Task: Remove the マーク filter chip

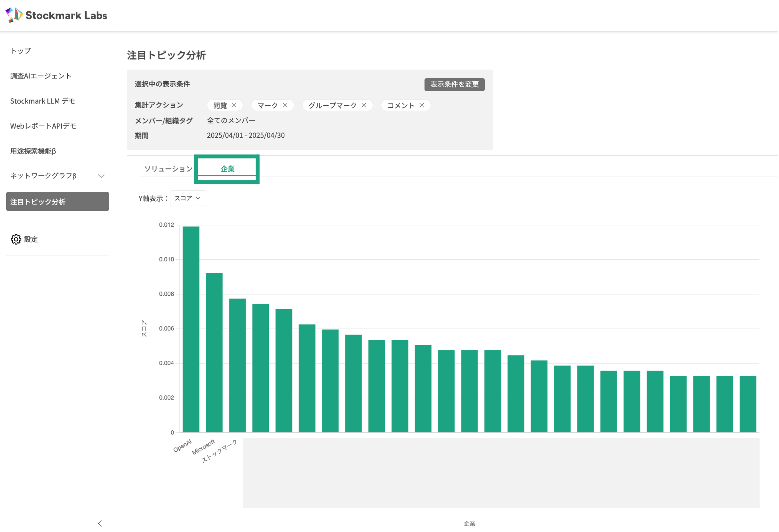Action: (x=285, y=106)
